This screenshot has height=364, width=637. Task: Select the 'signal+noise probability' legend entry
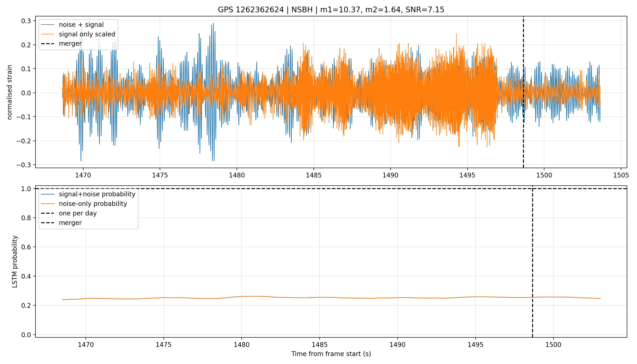88,194
